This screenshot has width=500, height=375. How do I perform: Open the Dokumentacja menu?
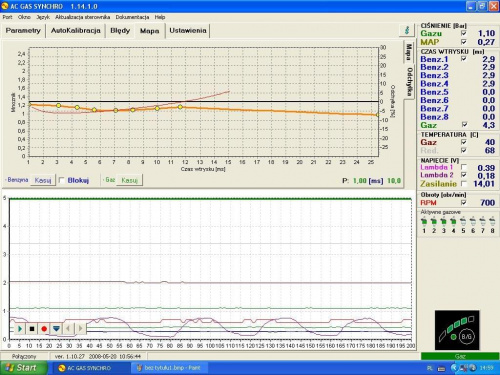click(132, 17)
